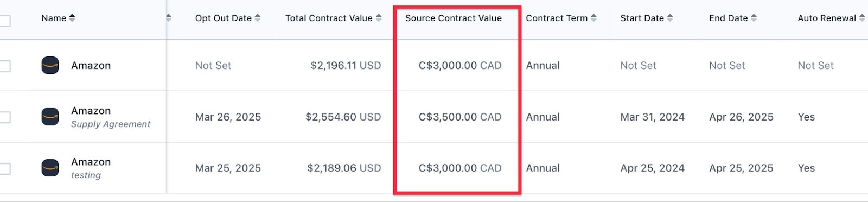Screen dimensions: 868x202
Task: Click the Amazon Supply Agreement logo icon
Action: coord(50,117)
